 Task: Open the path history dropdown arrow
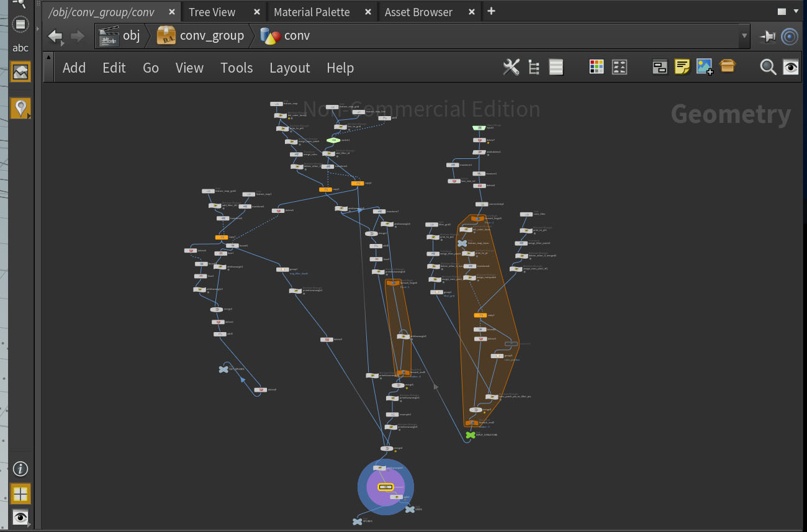pyautogui.click(x=744, y=35)
